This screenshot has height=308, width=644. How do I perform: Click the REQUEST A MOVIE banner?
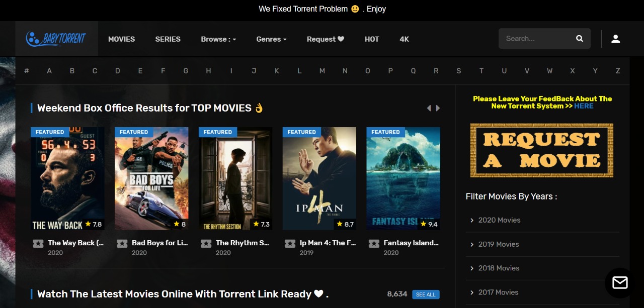click(542, 150)
